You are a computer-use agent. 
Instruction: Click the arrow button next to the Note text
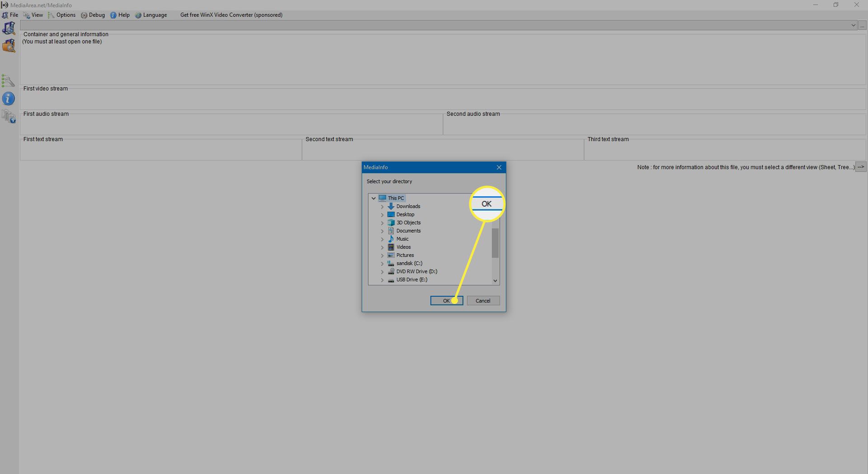(861, 167)
